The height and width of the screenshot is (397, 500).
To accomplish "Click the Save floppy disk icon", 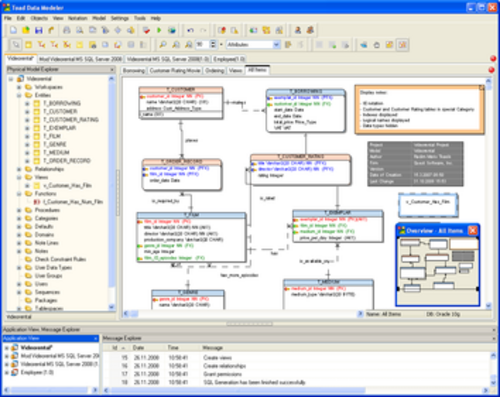I will coord(39,30).
